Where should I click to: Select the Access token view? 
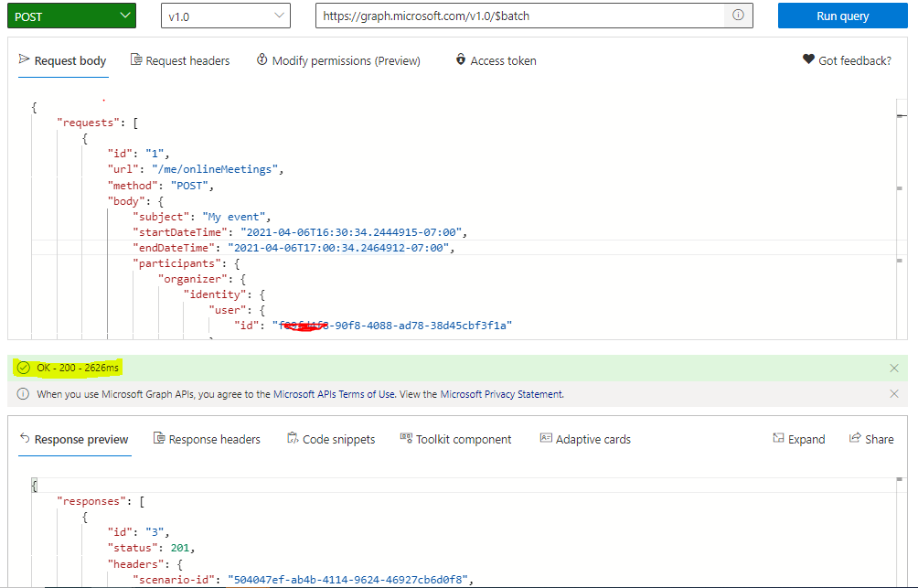tap(495, 60)
